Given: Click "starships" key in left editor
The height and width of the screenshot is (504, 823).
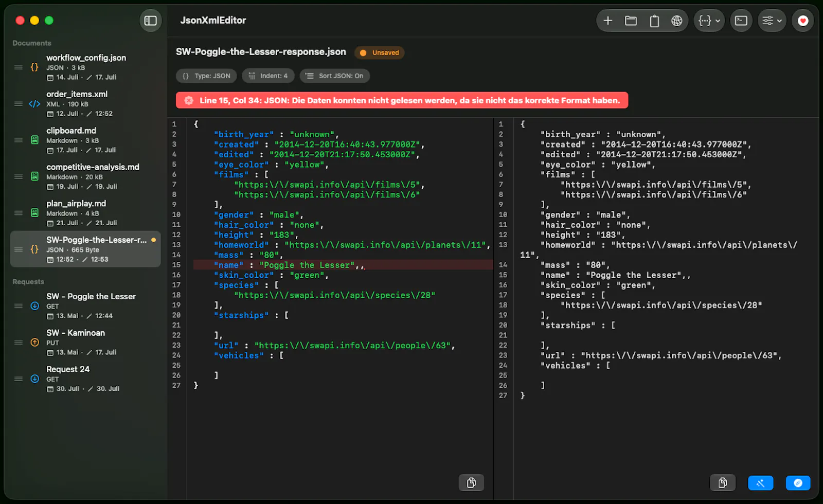Looking at the screenshot, I should 241,315.
